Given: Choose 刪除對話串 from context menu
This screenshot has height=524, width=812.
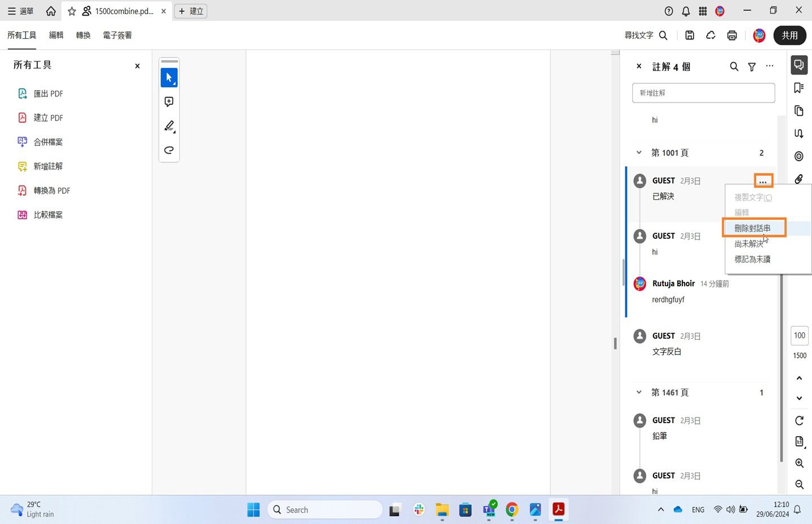Looking at the screenshot, I should 752,228.
